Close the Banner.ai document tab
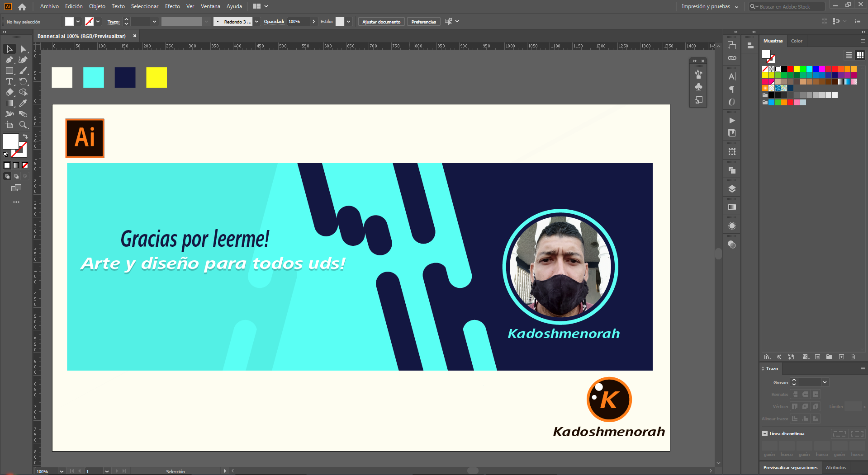The width and height of the screenshot is (868, 475). (134, 36)
